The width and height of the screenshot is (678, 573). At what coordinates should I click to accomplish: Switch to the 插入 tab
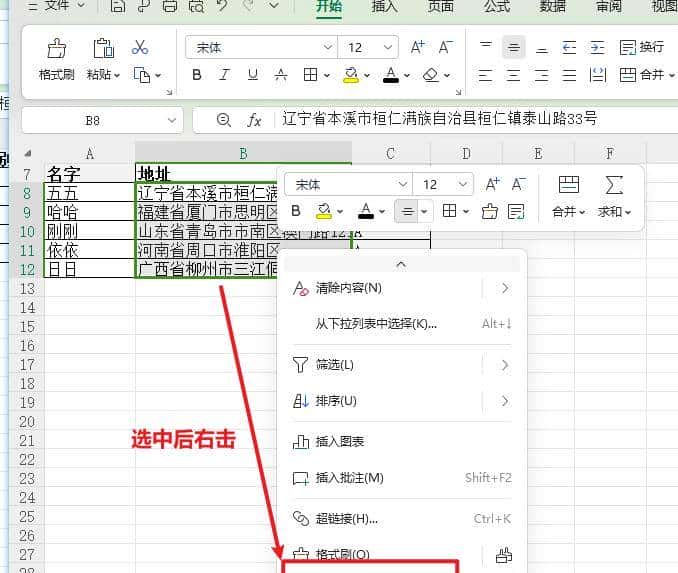(385, 6)
